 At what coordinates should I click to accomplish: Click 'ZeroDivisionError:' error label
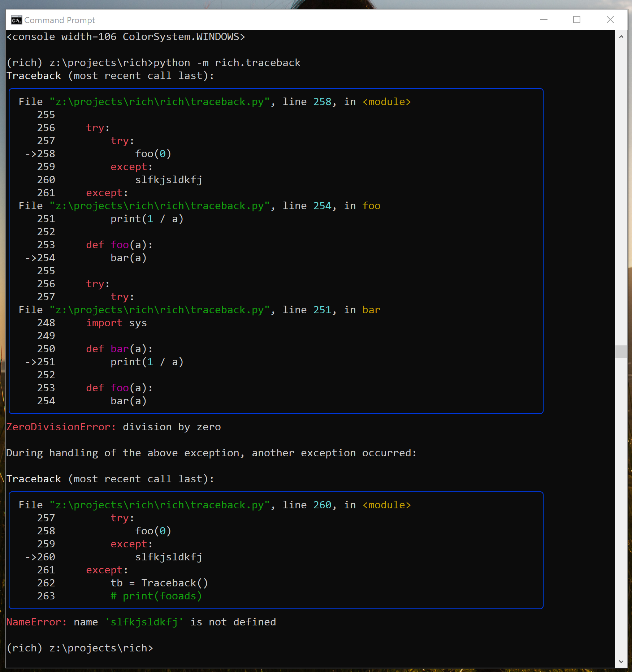(61, 427)
